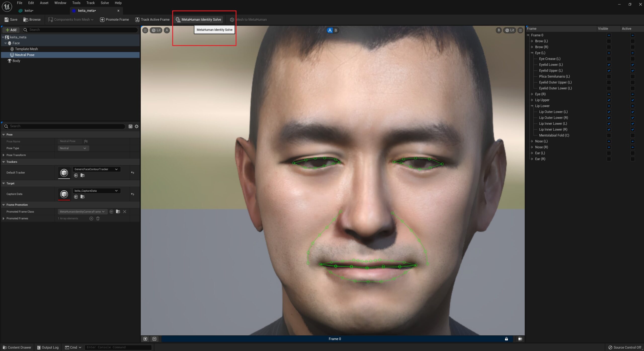The height and width of the screenshot is (351, 644).
Task: Open the left viewport hamburger menu
Action: click(145, 30)
